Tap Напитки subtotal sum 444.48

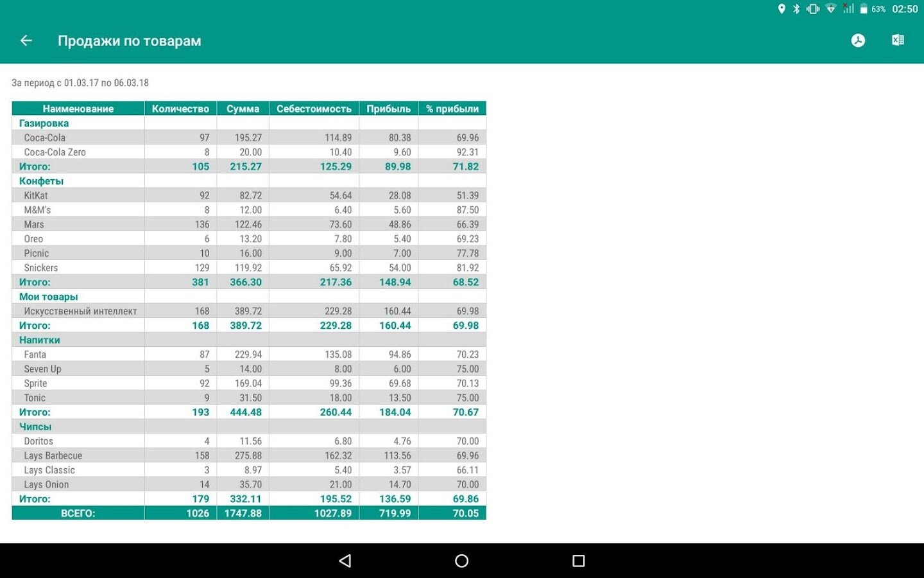point(246,412)
